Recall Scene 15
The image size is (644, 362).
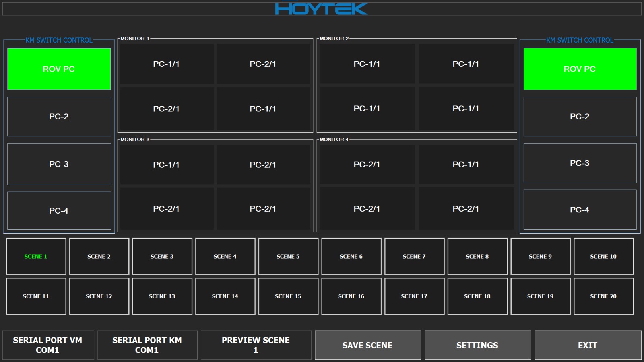(x=288, y=296)
